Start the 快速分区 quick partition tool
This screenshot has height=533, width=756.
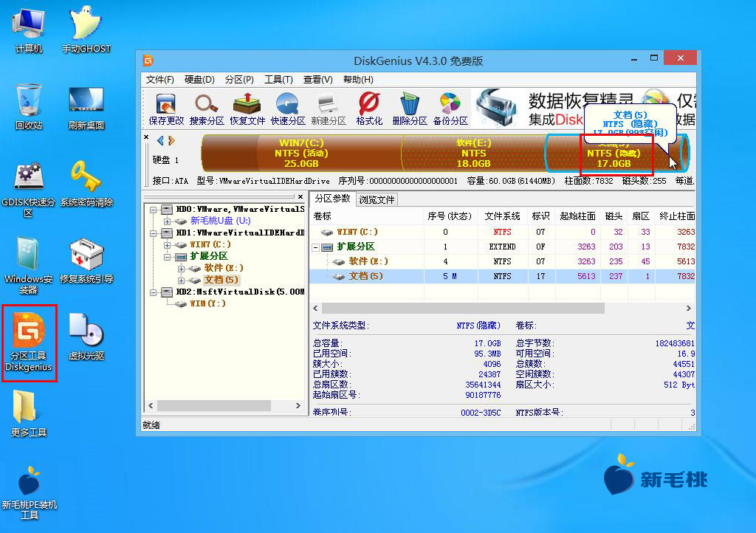point(288,109)
